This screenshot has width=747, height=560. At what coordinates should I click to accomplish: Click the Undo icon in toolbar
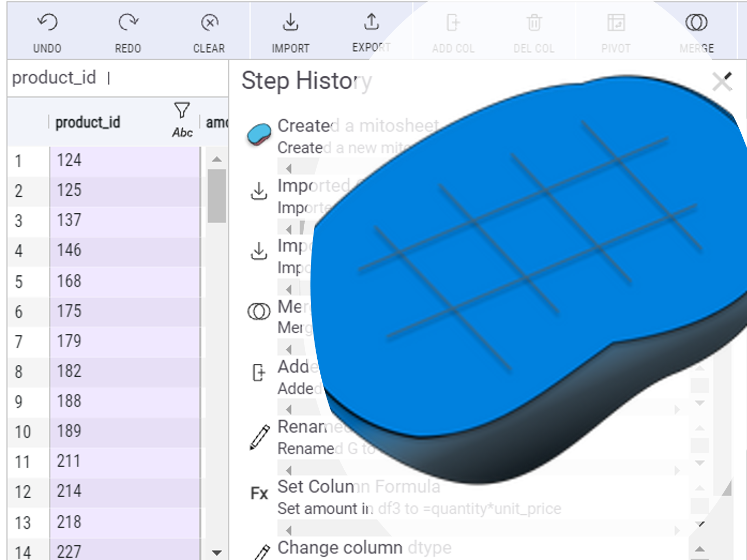[x=47, y=23]
